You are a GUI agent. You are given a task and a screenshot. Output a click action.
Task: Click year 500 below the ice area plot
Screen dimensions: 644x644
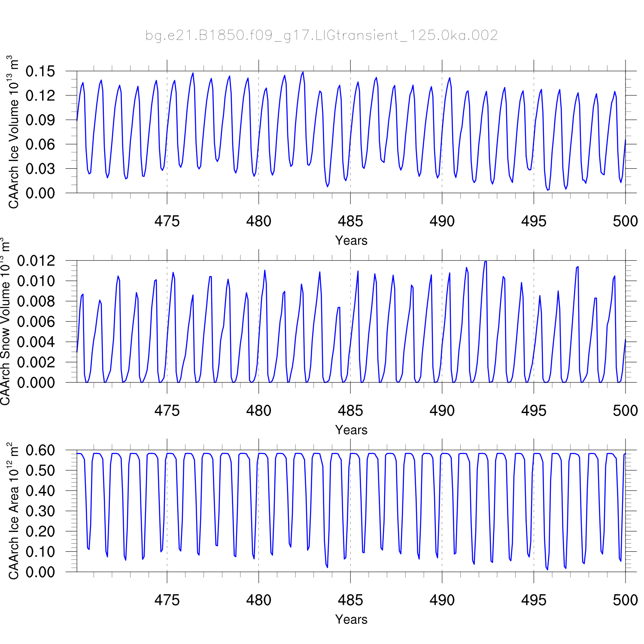click(x=625, y=600)
